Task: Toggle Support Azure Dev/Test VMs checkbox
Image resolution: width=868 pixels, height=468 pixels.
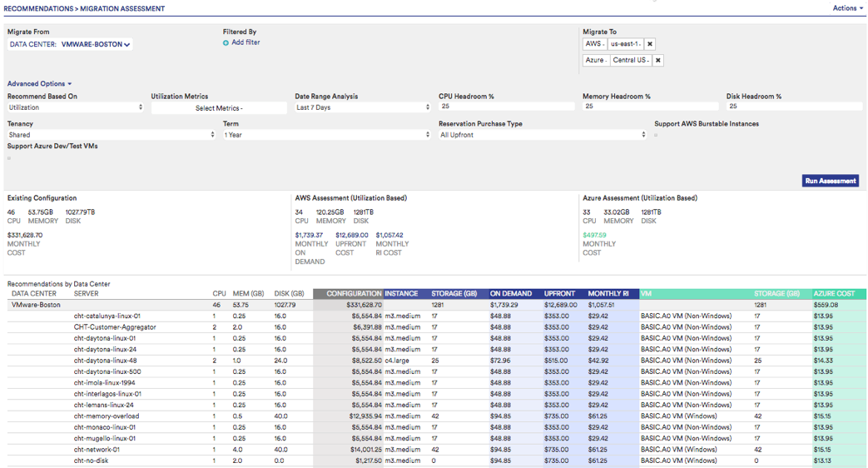Action: click(9, 157)
